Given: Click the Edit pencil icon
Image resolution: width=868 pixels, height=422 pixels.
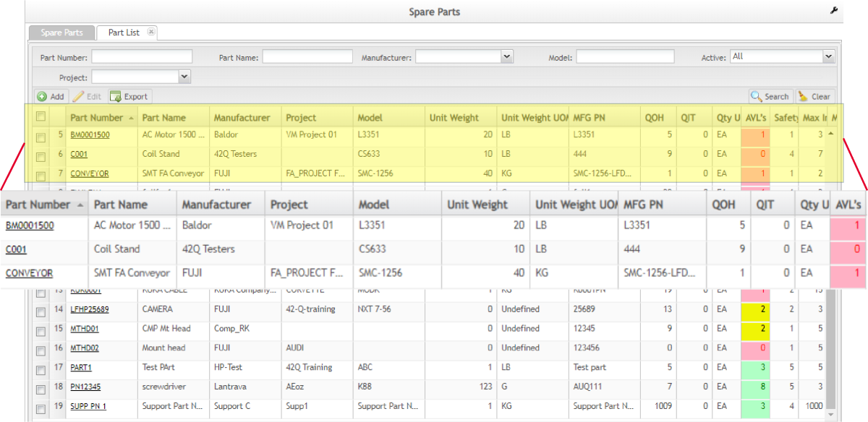Looking at the screenshot, I should pyautogui.click(x=78, y=96).
